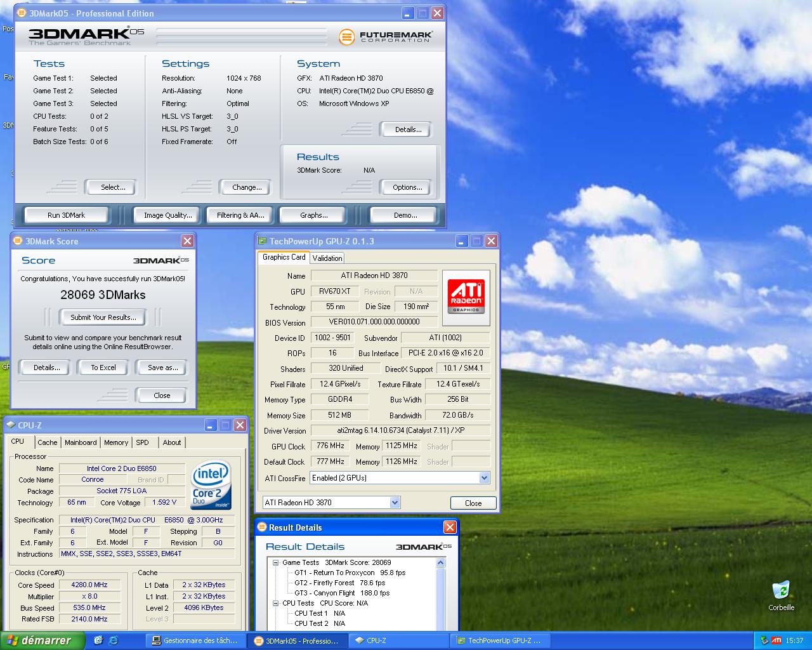
Task: Click the ATI tray icon in system tray
Action: tap(776, 640)
